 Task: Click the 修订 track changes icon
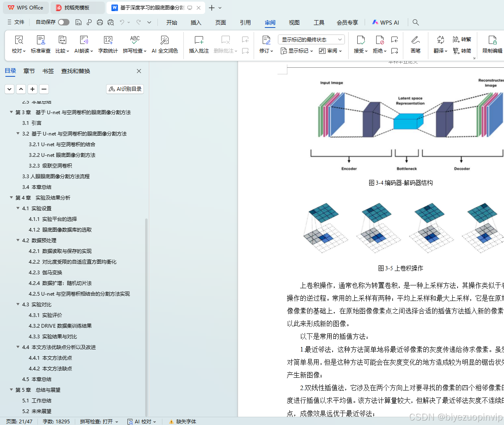coord(266,40)
